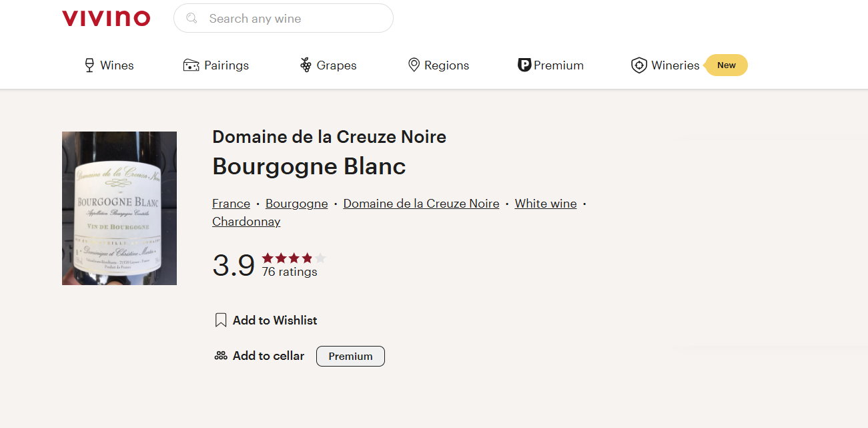Click the grape cluster icon
The width and height of the screenshot is (868, 428).
[306, 65]
